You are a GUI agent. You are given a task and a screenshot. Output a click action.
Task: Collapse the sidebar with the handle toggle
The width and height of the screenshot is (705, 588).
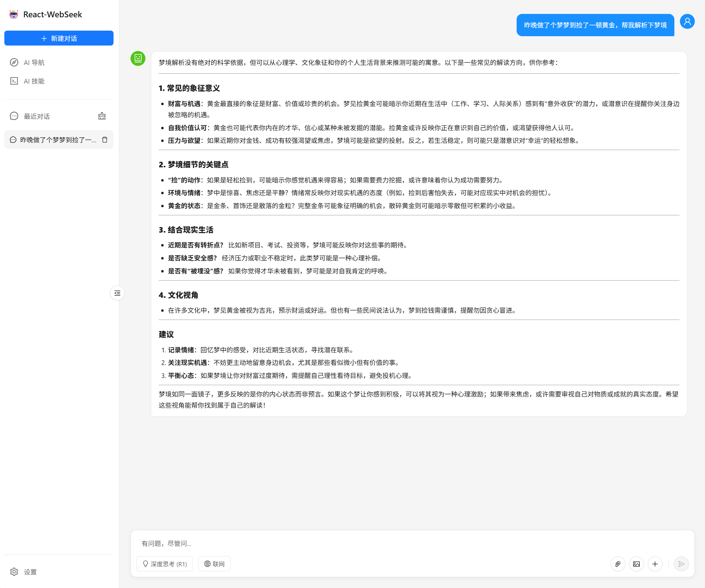pyautogui.click(x=117, y=293)
